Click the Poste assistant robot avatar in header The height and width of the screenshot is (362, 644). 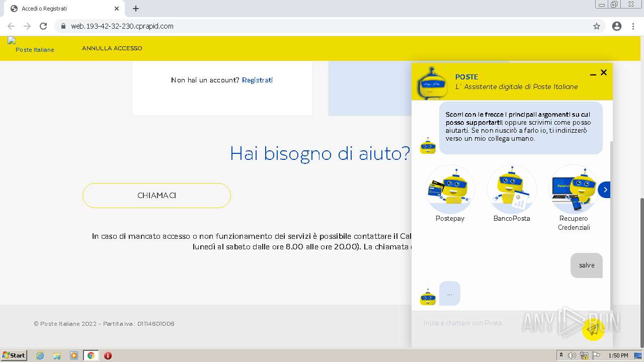(432, 83)
